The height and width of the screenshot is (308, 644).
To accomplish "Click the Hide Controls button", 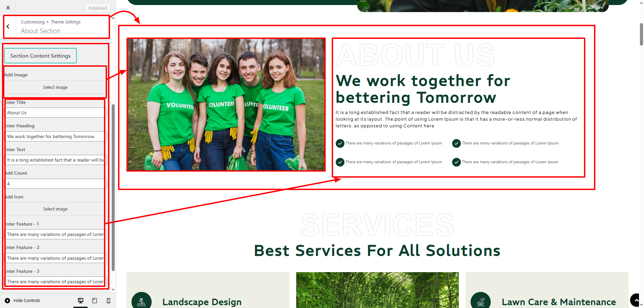I will pos(22,301).
